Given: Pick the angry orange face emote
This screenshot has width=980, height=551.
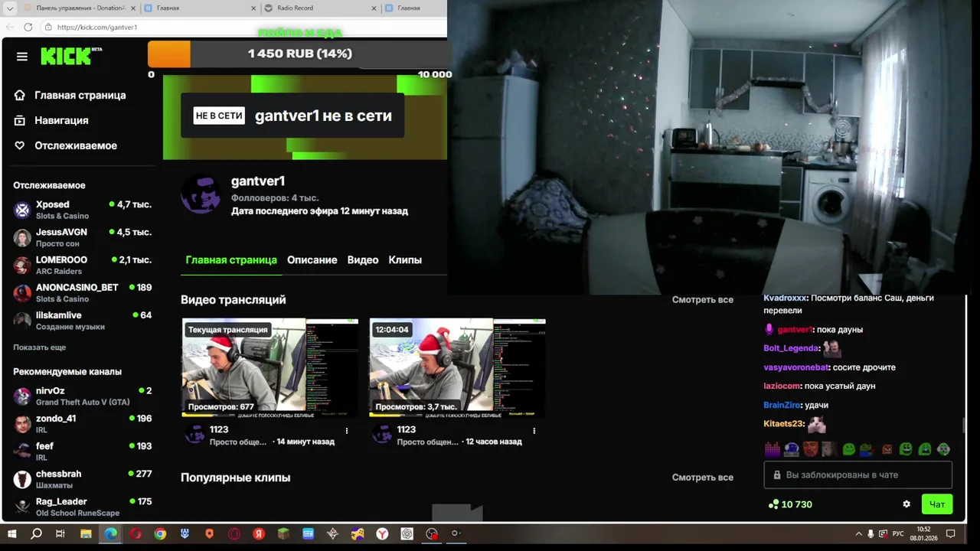Looking at the screenshot, I should tap(887, 449).
